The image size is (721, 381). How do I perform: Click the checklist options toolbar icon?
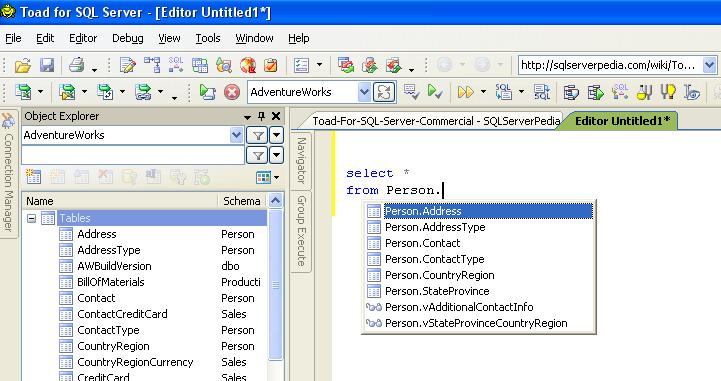tap(301, 65)
